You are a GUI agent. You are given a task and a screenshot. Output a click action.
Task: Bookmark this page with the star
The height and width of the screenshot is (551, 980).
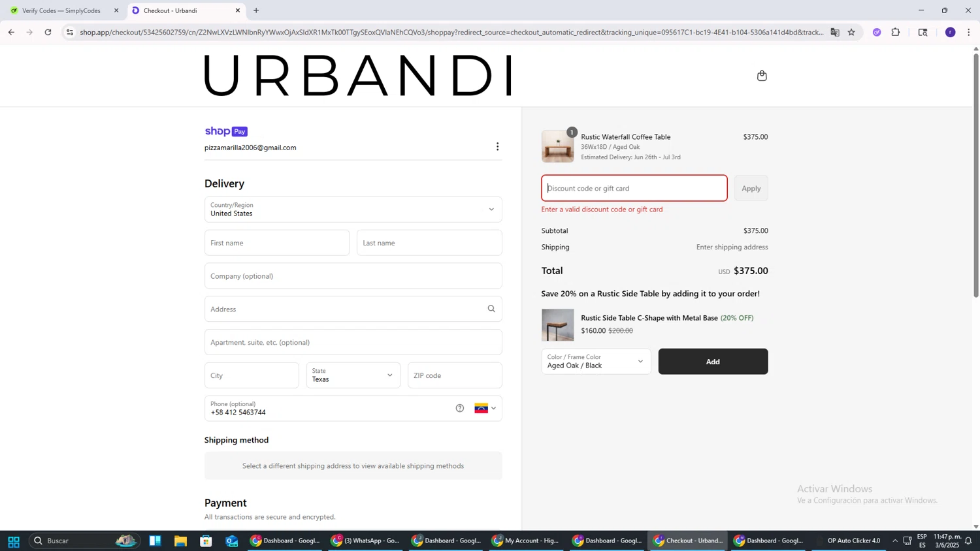[x=851, y=32]
